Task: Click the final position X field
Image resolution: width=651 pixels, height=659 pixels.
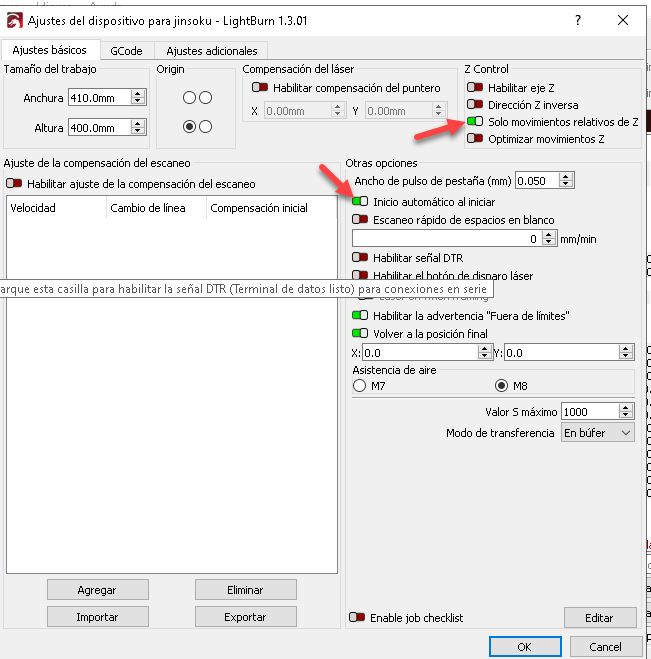Action: 420,353
